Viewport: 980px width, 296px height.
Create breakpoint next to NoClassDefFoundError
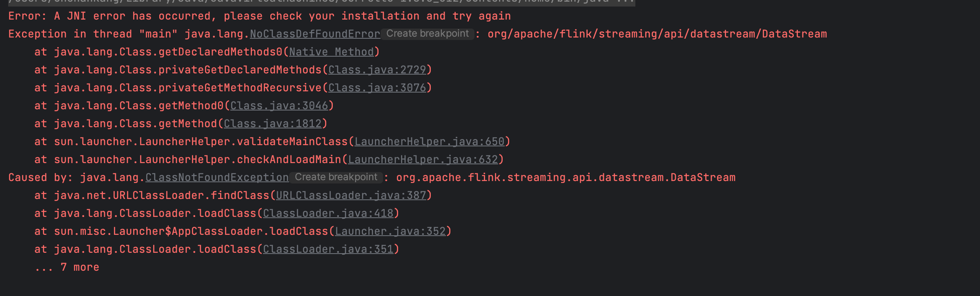click(x=428, y=34)
